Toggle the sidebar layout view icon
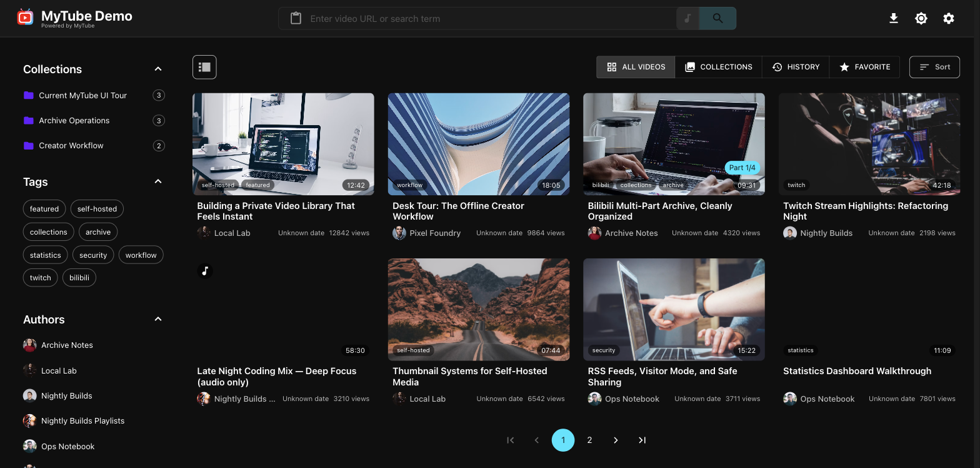Viewport: 980px width, 468px height. (204, 67)
